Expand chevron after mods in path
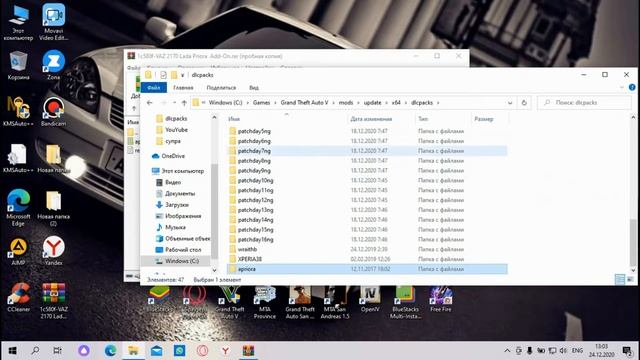This screenshot has width=640, height=360. tap(358, 103)
